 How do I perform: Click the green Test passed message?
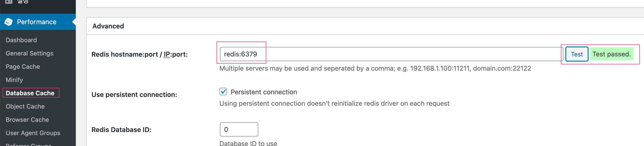[612, 54]
